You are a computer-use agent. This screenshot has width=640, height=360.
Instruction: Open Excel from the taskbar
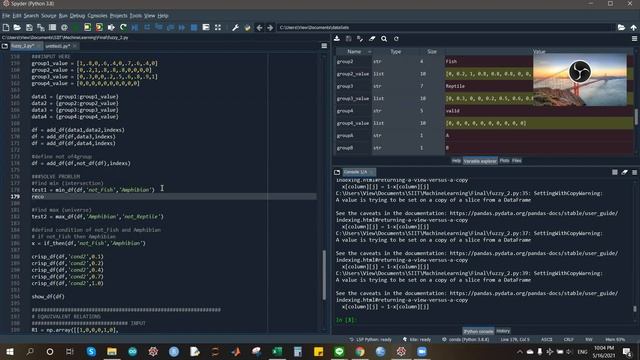277,351
